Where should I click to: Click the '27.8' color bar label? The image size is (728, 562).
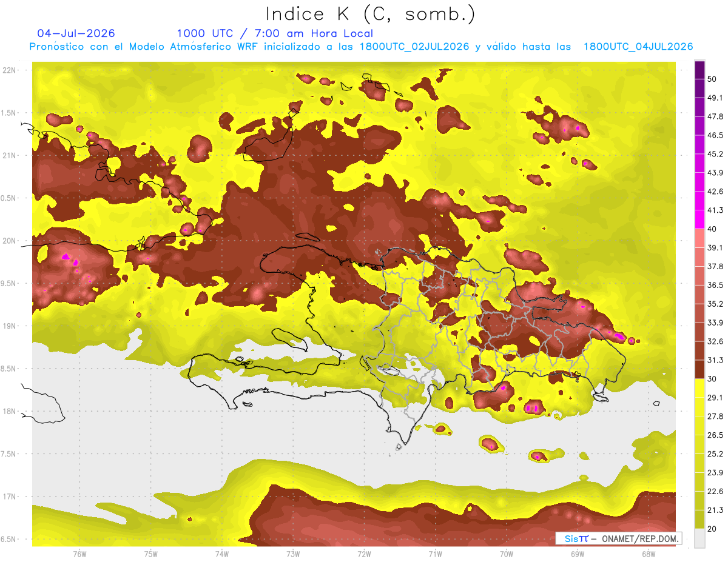pos(715,416)
